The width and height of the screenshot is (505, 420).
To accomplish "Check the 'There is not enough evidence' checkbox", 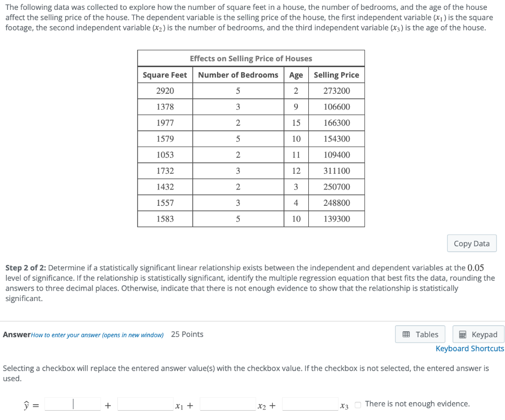I will click(358, 404).
